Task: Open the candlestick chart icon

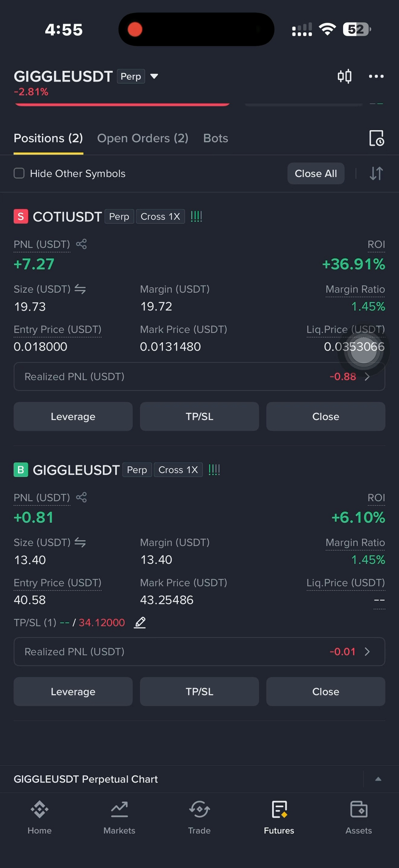Action: coord(345,76)
